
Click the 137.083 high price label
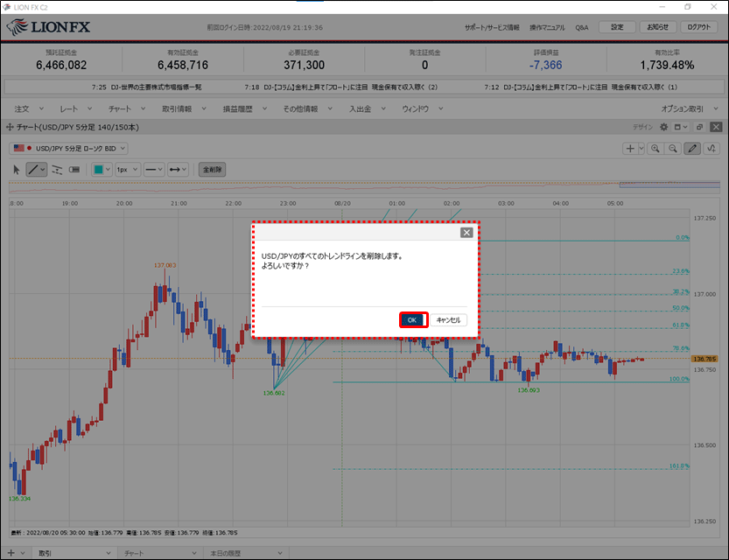[165, 265]
